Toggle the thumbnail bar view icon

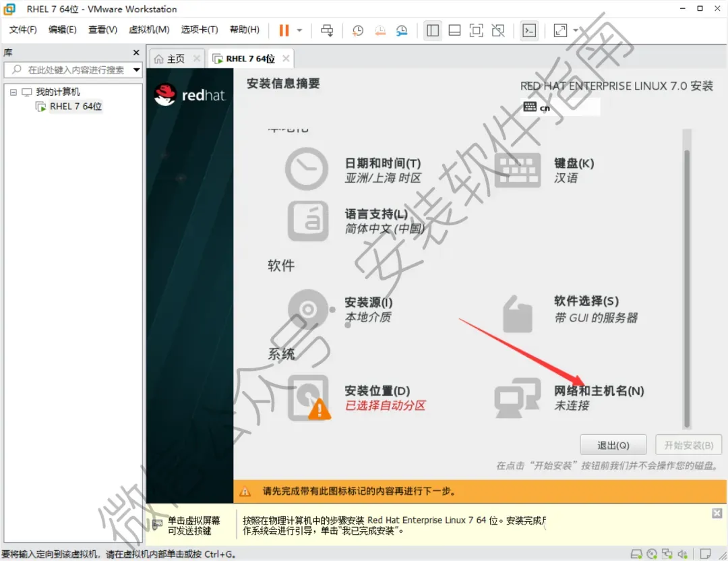(454, 30)
